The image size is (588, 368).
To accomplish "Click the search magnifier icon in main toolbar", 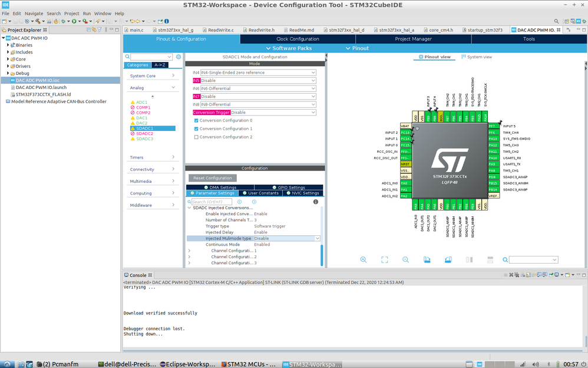I will [557, 21].
